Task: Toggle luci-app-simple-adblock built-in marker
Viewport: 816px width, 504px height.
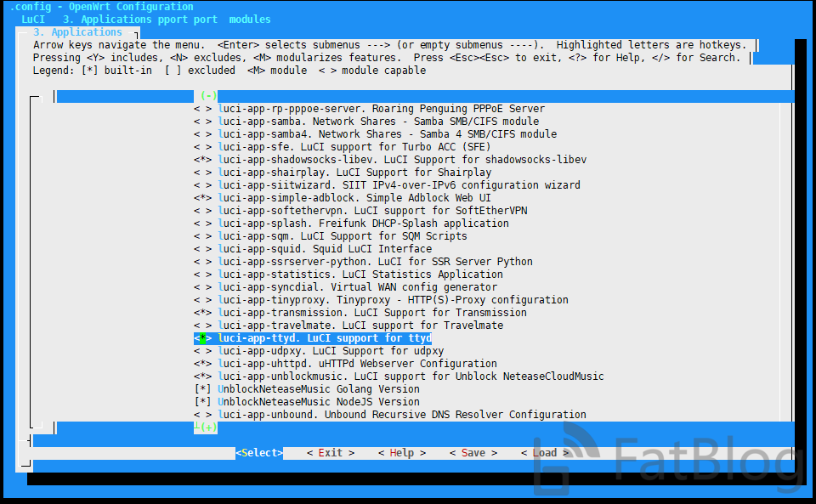Action: (203, 198)
